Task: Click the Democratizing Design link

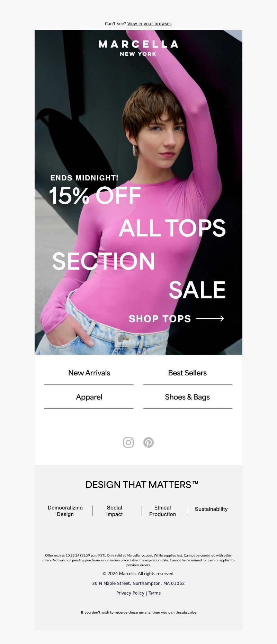Action: point(65,511)
